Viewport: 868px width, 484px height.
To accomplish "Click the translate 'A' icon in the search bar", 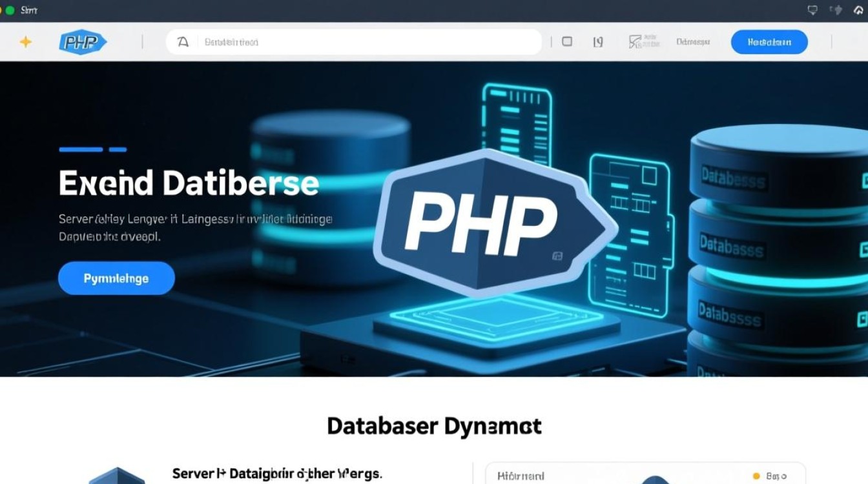I will click(183, 41).
